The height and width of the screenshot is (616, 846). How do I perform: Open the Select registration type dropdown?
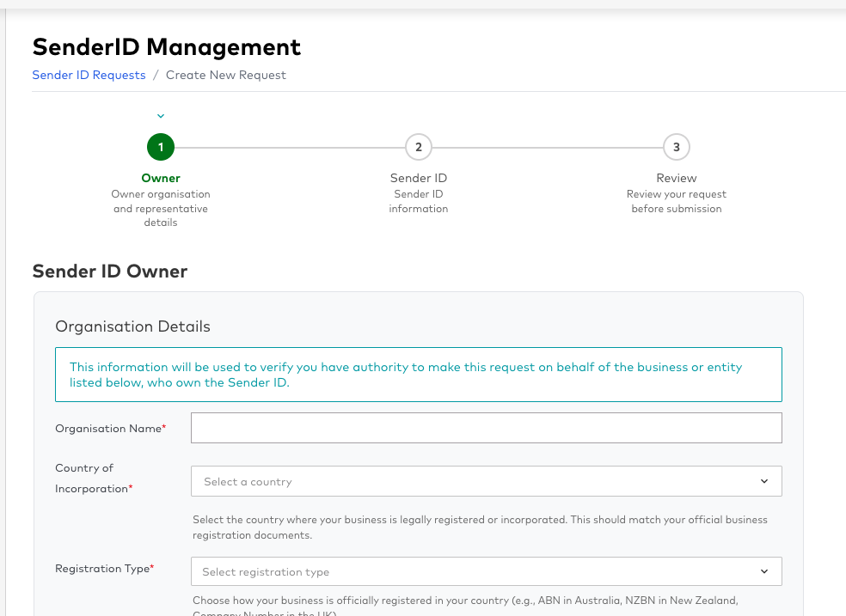pos(486,571)
